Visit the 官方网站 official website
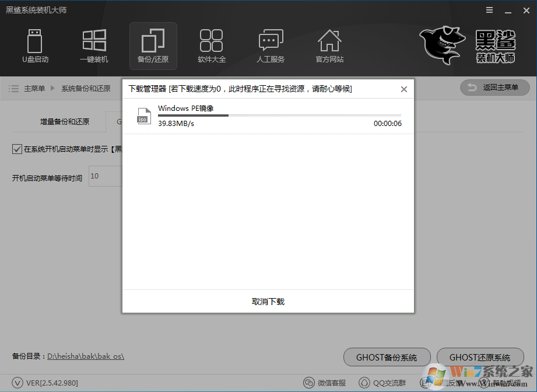 tap(329, 46)
